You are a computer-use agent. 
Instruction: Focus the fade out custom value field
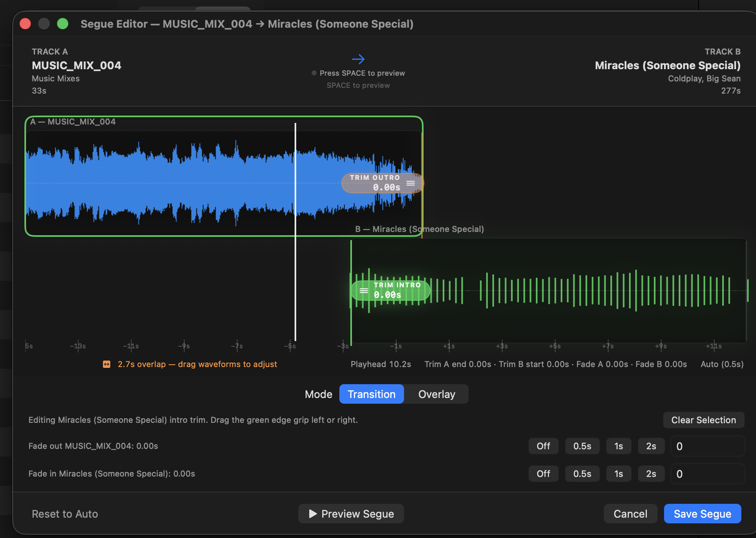[x=708, y=446]
